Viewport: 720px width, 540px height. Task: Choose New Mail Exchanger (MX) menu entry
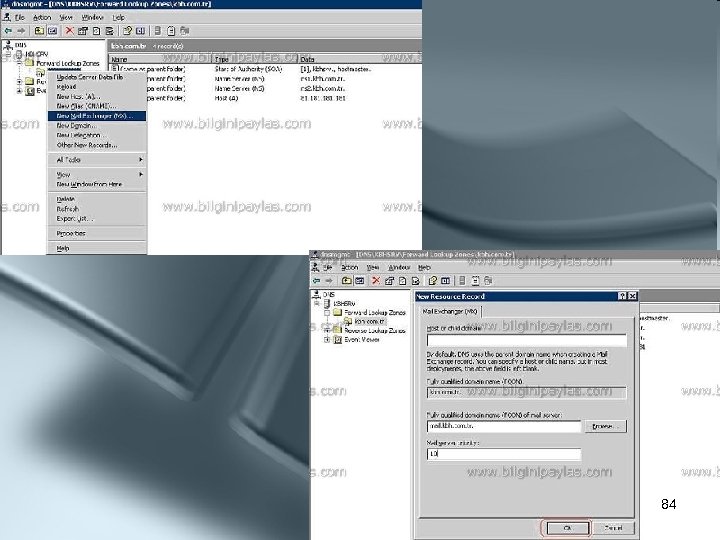(x=97, y=116)
